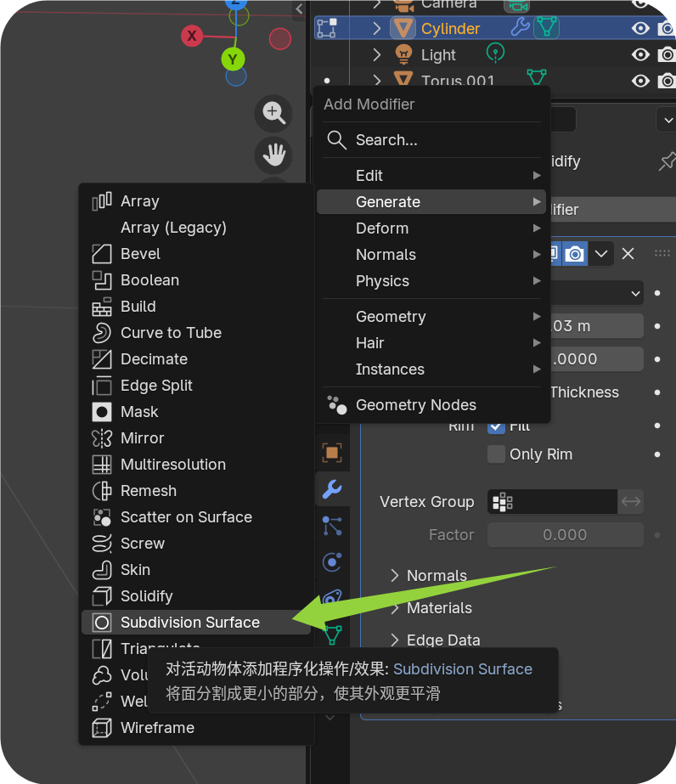Enable the Only Rim checkbox
This screenshot has width=676, height=784.
pos(496,454)
